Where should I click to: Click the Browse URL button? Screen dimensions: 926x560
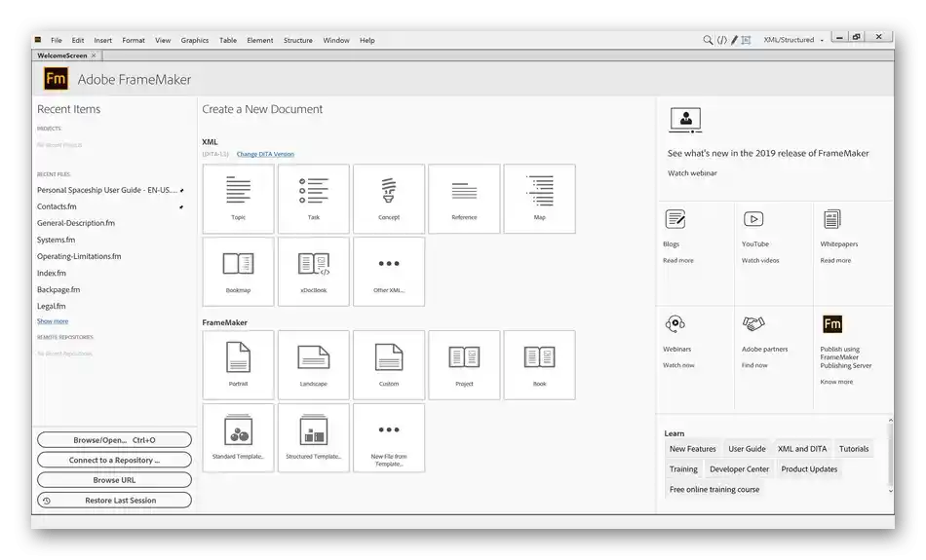pyautogui.click(x=114, y=480)
